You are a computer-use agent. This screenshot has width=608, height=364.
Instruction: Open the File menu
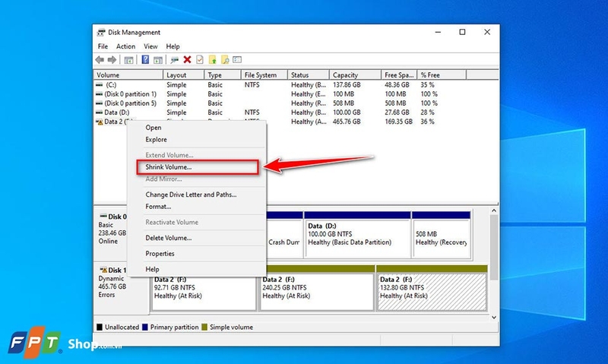[103, 46]
